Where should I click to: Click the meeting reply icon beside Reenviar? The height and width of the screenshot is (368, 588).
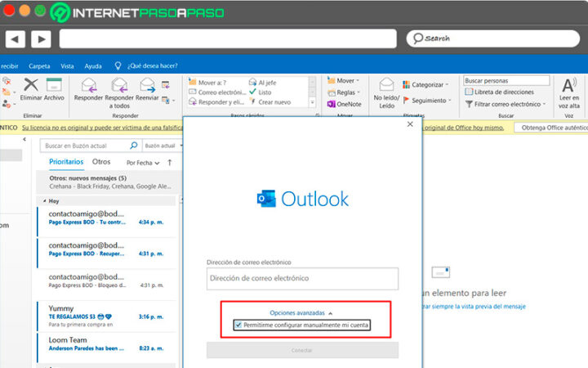165,85
